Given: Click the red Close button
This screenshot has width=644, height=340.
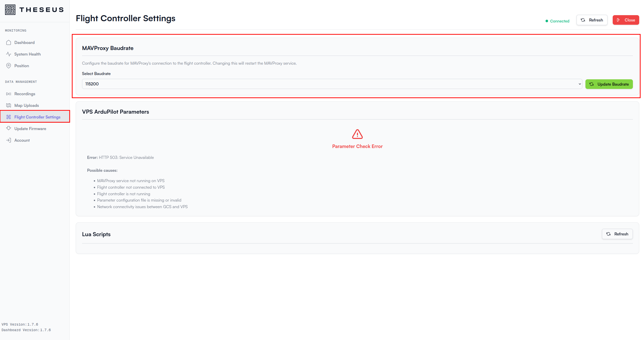Looking at the screenshot, I should coord(626,20).
